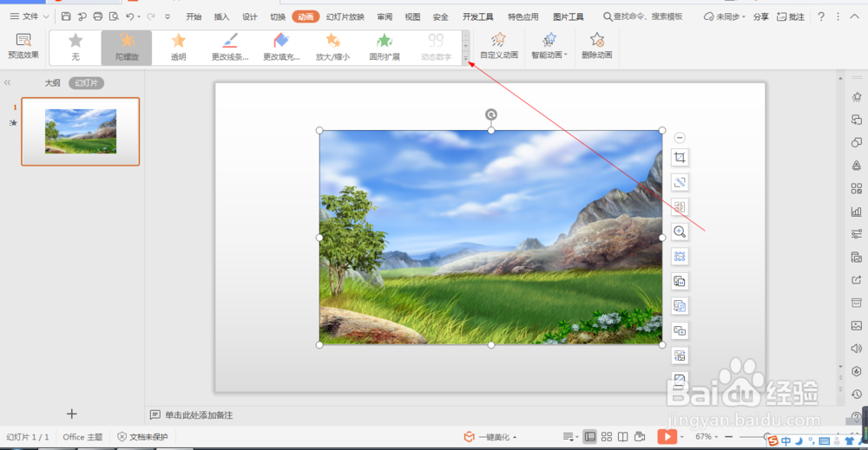This screenshot has width=868, height=450.
Task: Click the 分享 Share button
Action: tap(761, 17)
